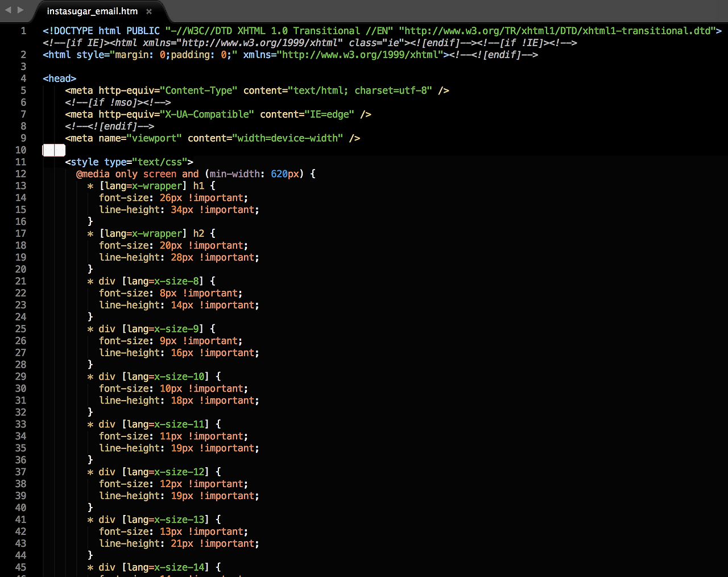
Task: Click the "text/css" type value
Action: (159, 162)
